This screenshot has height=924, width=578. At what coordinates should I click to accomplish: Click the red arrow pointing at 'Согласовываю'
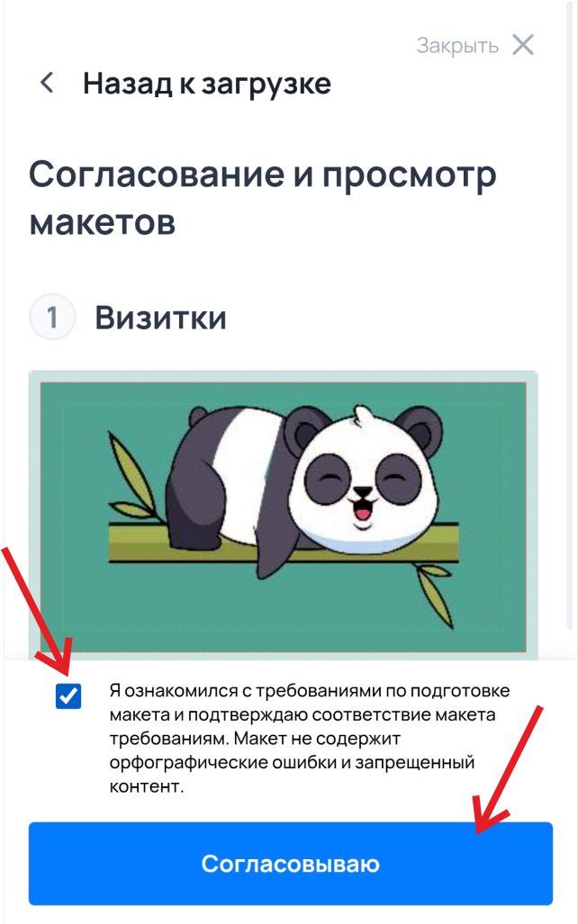(509, 769)
